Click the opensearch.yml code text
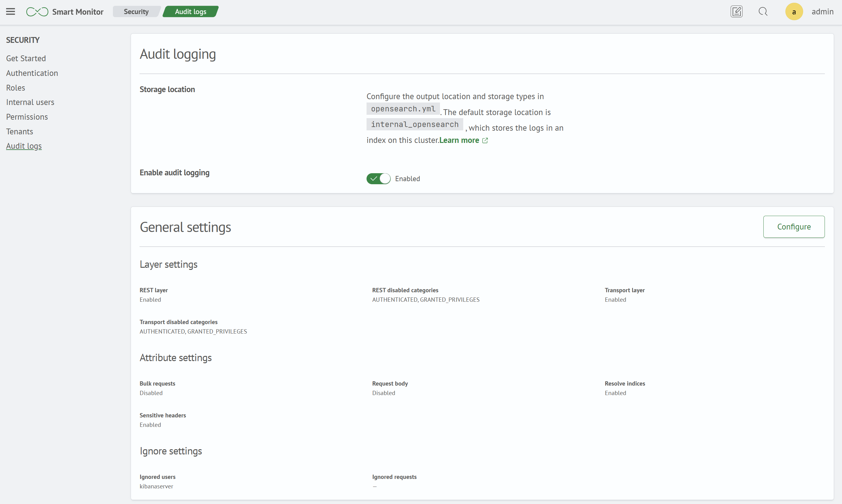The height and width of the screenshot is (504, 842). click(x=403, y=109)
